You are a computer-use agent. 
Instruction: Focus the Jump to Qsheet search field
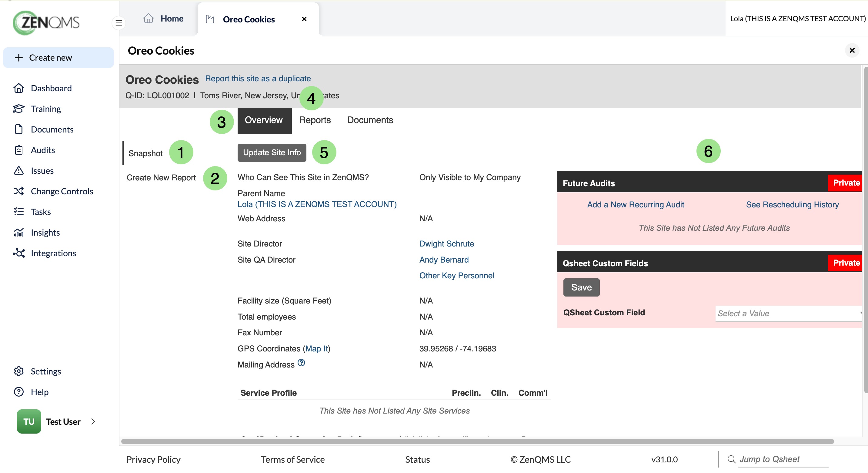tap(783, 459)
